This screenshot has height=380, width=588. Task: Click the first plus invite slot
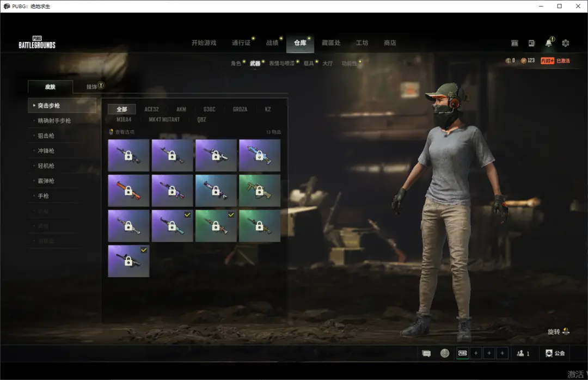[x=476, y=353]
